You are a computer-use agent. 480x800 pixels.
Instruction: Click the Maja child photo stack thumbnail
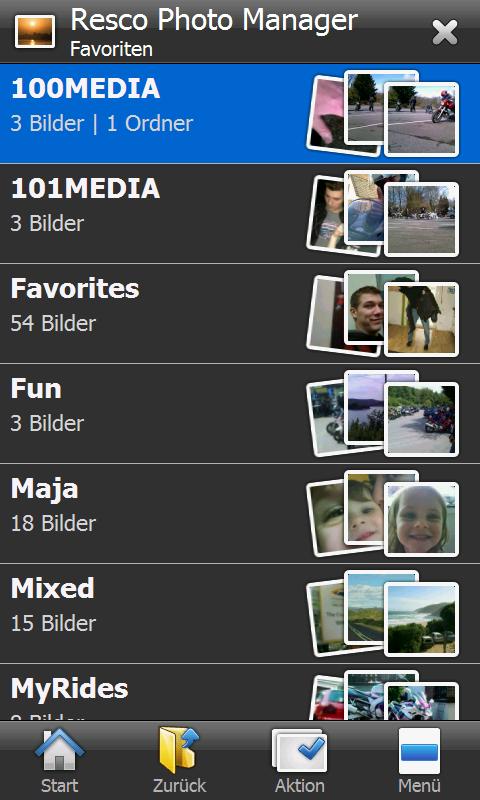pyautogui.click(x=383, y=514)
